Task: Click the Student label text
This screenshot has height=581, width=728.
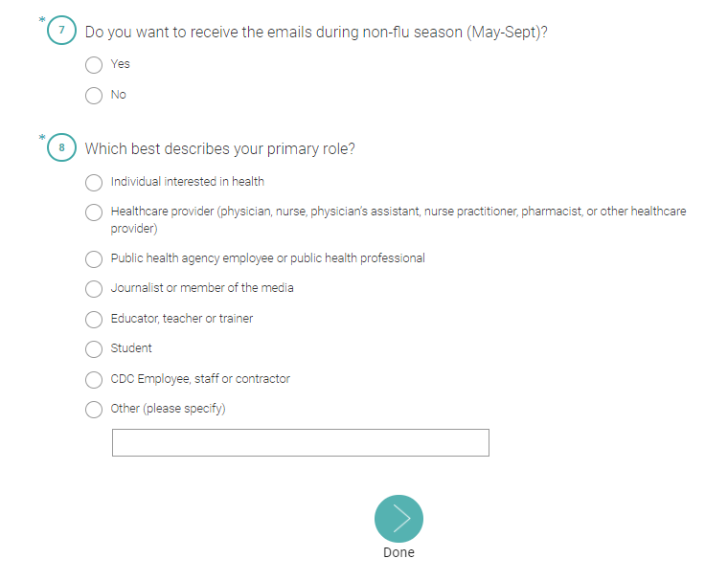Action: (131, 348)
